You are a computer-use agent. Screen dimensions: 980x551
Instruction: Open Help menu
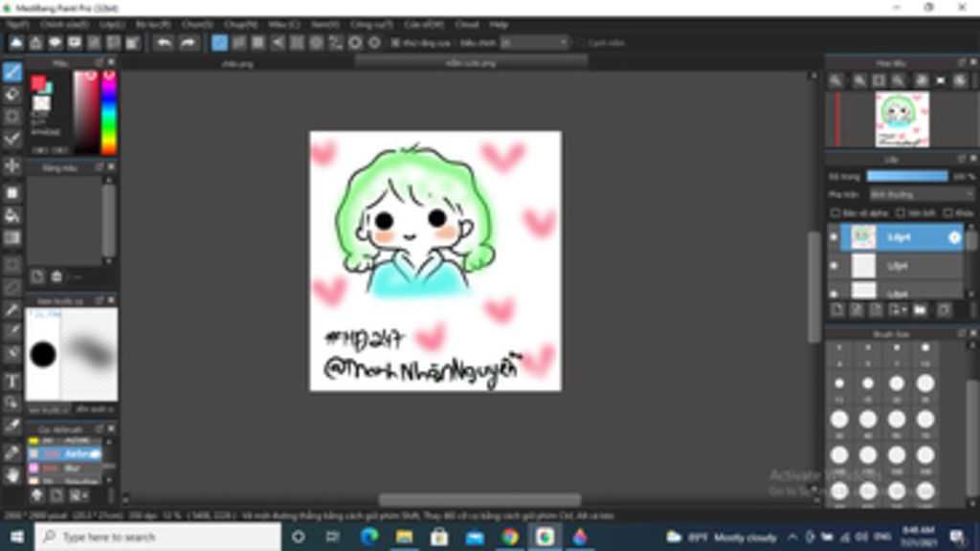click(x=499, y=24)
